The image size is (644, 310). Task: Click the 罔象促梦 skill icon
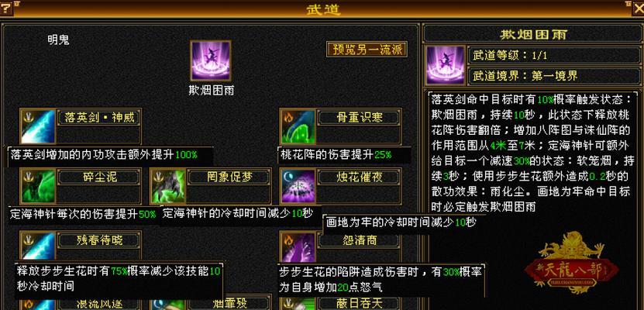pos(168,186)
